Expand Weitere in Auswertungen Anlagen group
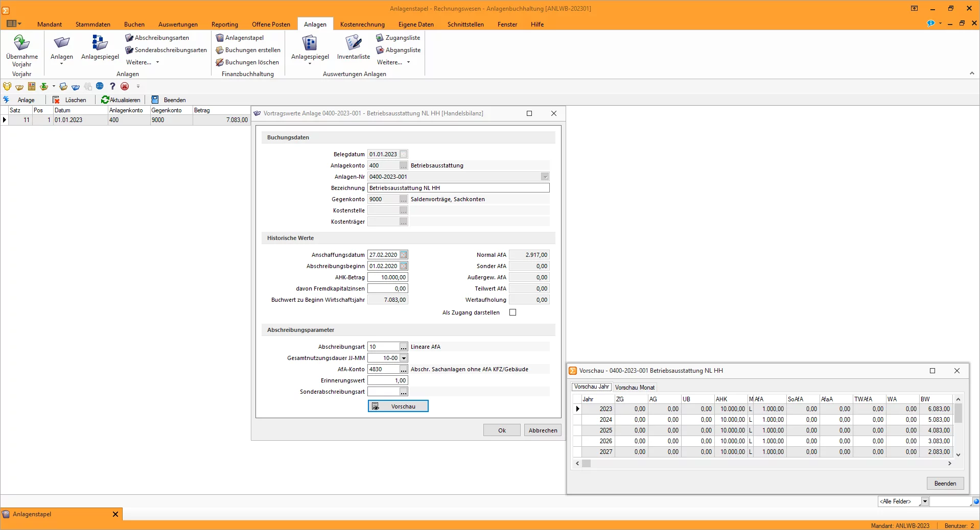The width and height of the screenshot is (980, 530). (394, 62)
